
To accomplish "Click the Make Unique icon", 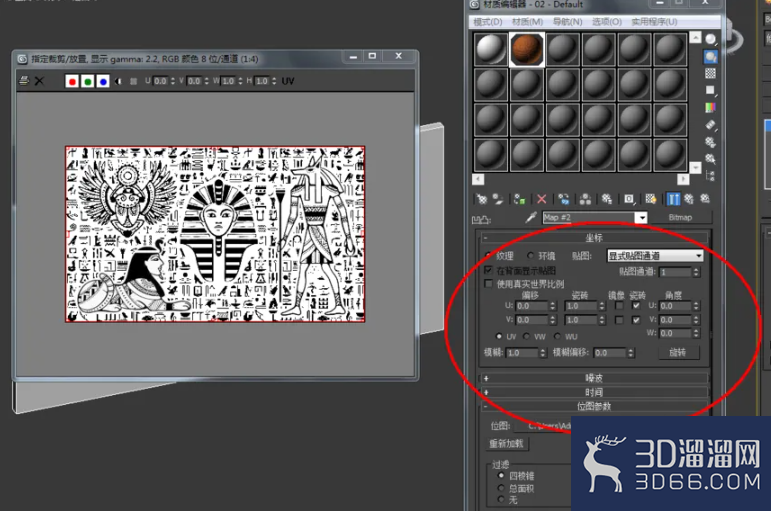I will tap(585, 199).
